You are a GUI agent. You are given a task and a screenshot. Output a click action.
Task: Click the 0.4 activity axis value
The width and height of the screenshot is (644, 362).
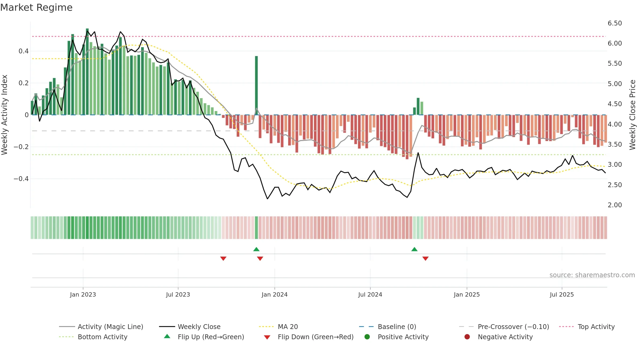24,51
